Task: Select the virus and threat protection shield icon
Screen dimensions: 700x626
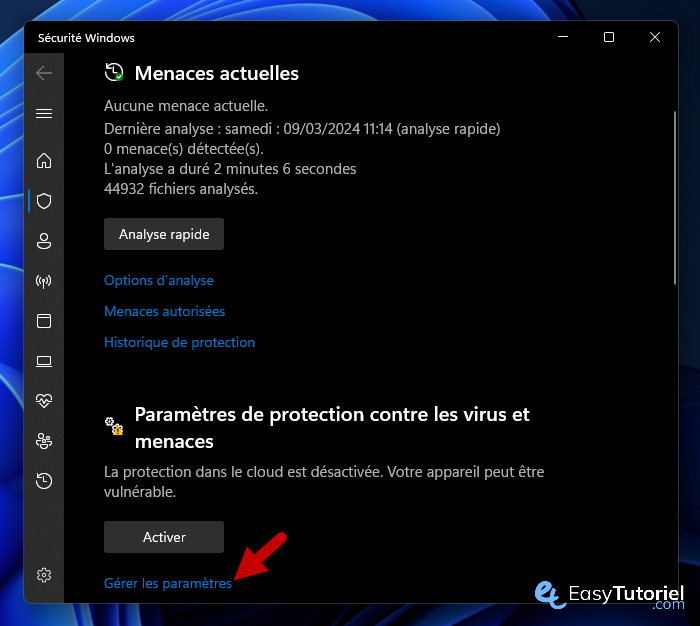Action: point(44,201)
